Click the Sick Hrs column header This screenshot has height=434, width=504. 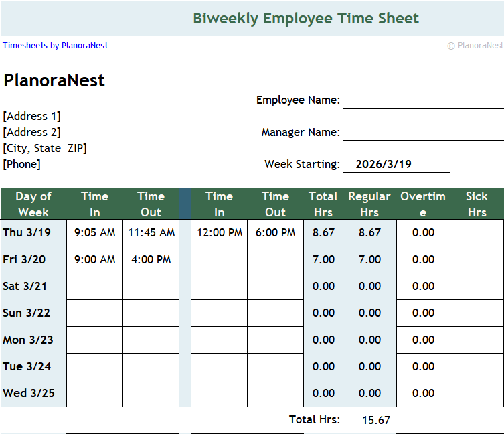click(x=477, y=204)
